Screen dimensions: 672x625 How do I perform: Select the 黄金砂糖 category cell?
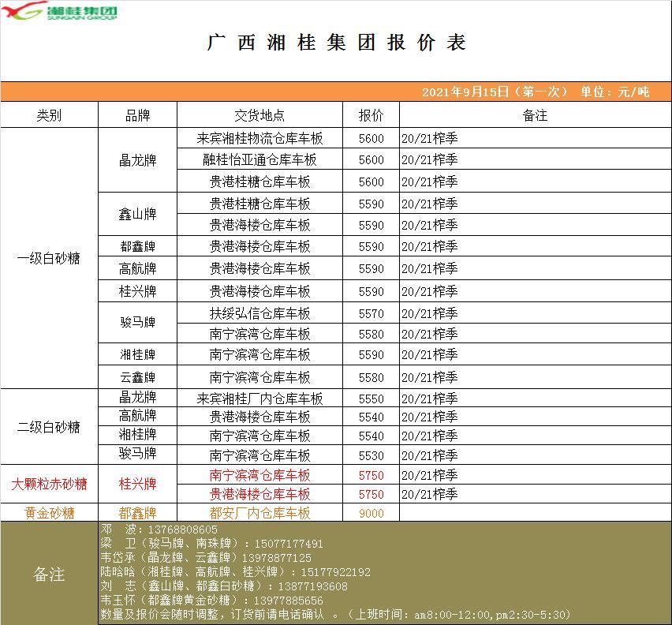click(49, 513)
